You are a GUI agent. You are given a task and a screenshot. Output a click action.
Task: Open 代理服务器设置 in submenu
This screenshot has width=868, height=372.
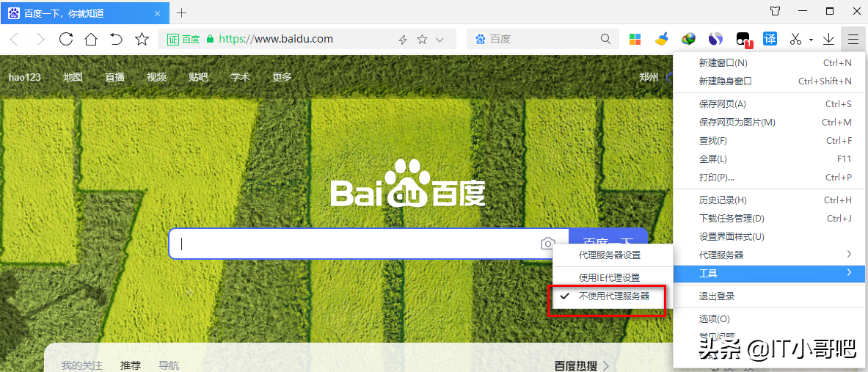pos(613,255)
